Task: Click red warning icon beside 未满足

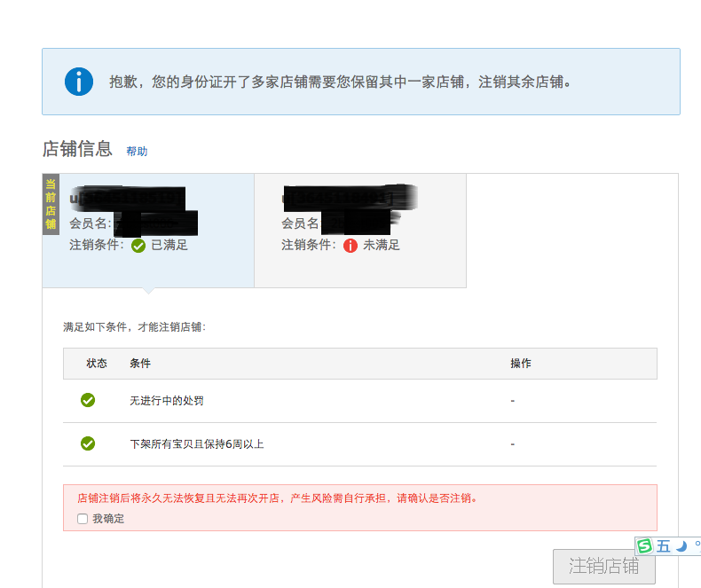Action: pyautogui.click(x=350, y=246)
